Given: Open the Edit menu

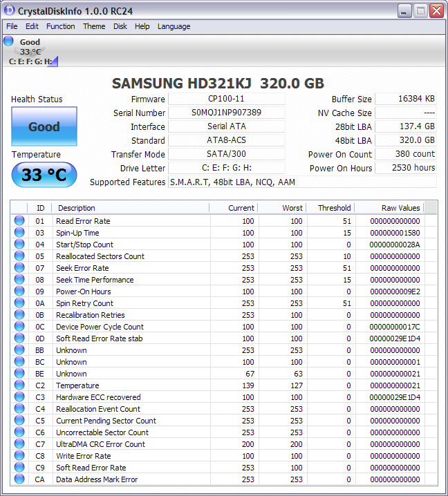Looking at the screenshot, I should [32, 26].
